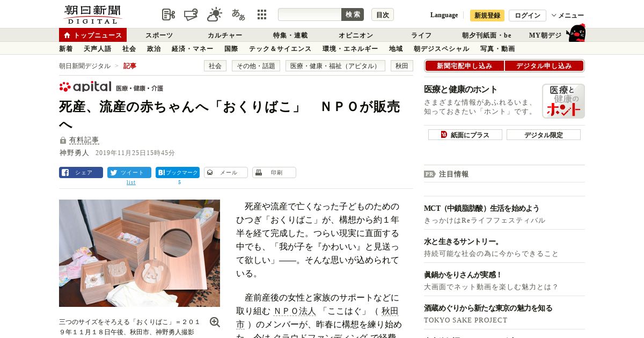Click the breaking news megaphone icon
Screen dimensions: 644x338
(191, 14)
